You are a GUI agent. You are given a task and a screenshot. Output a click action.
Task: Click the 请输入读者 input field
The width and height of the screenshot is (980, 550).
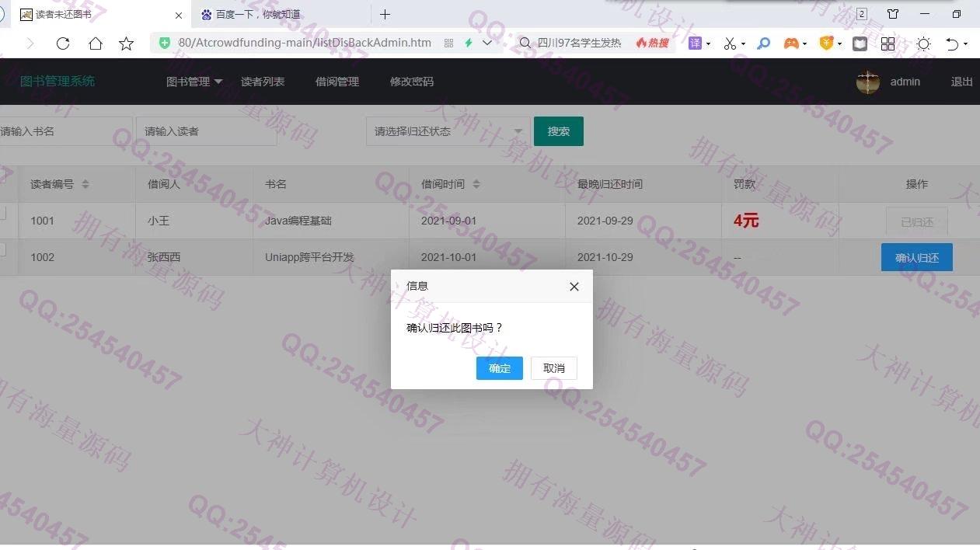click(x=206, y=131)
